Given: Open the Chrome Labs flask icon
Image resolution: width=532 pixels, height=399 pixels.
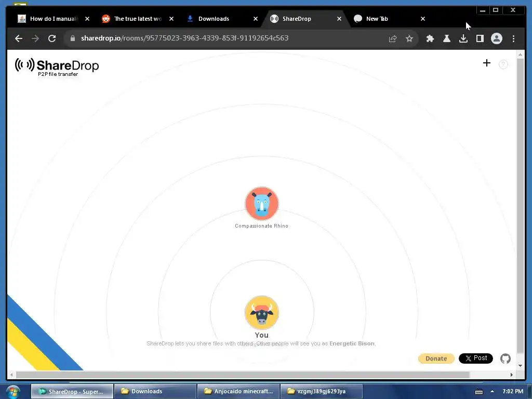Looking at the screenshot, I should click(x=446, y=38).
